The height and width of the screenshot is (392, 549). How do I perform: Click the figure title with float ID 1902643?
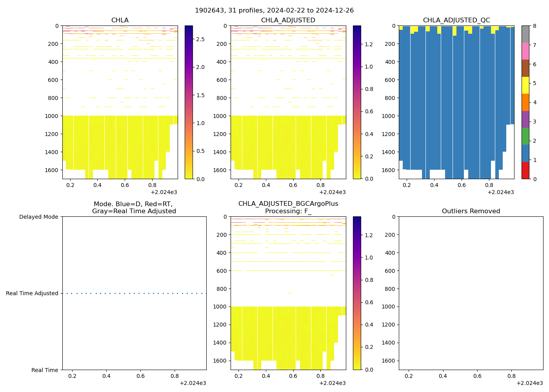[274, 11]
